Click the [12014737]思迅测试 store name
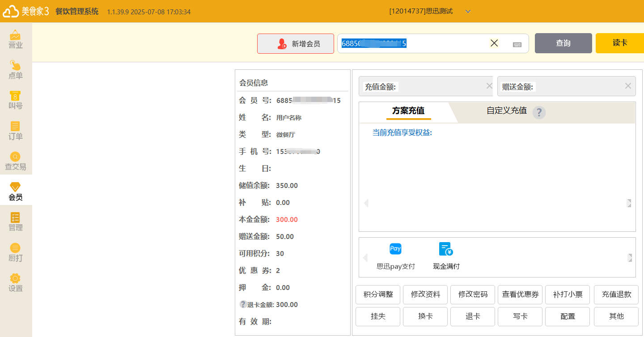The image size is (644, 337). point(421,11)
